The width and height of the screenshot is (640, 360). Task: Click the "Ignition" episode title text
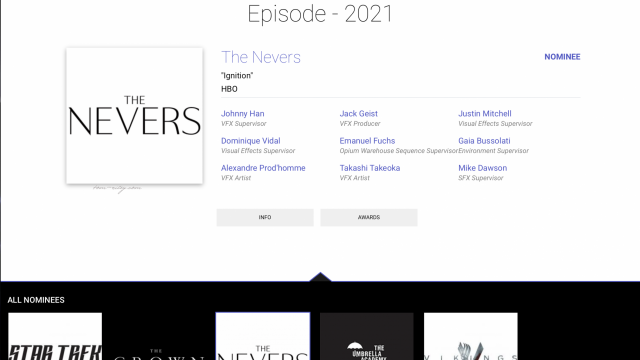[x=237, y=76]
